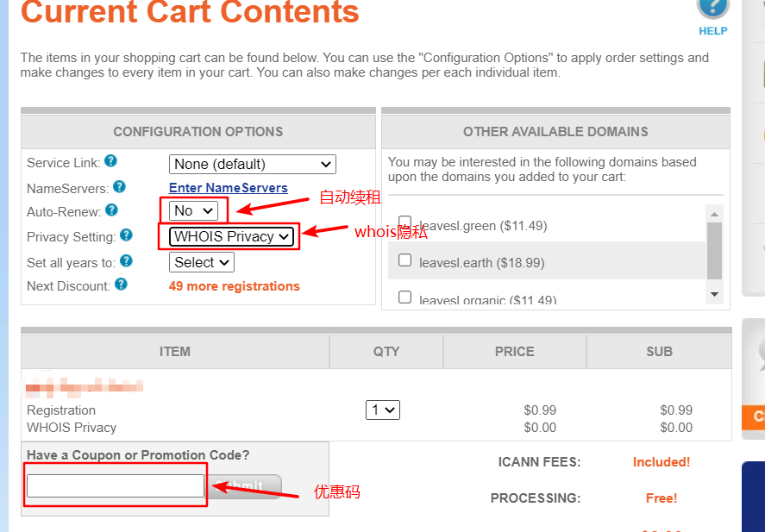Open the Service Link None (default) dropdown

[252, 165]
